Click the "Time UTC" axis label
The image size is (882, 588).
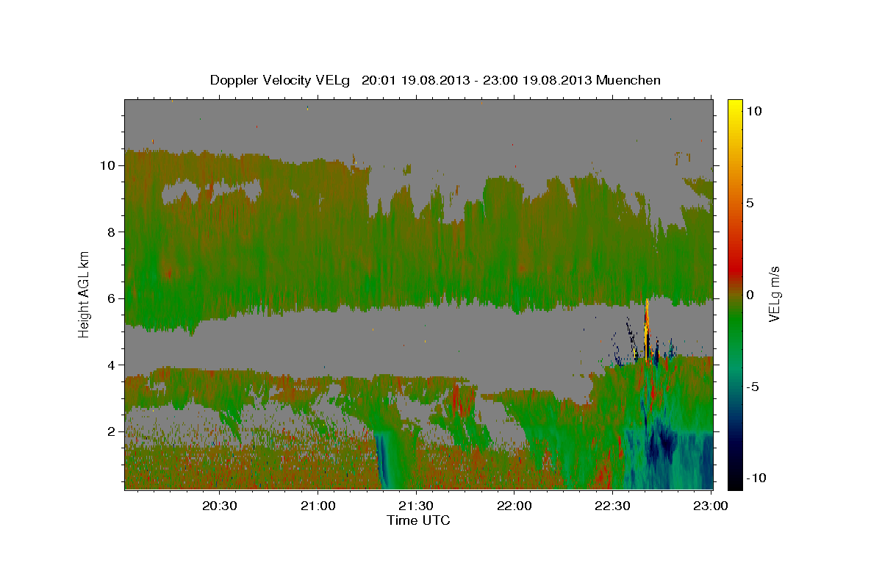[418, 520]
